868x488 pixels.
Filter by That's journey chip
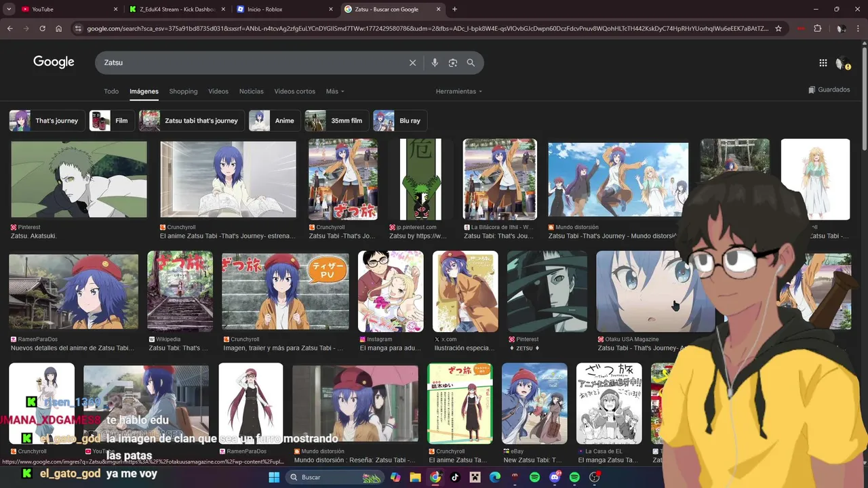click(x=47, y=121)
